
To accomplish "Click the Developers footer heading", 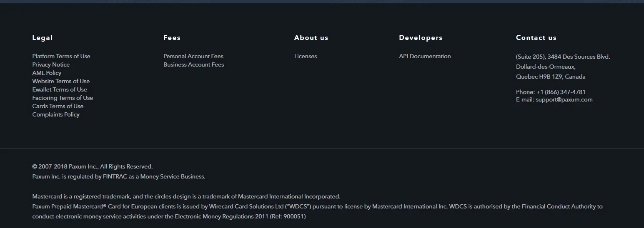I will 421,37.
